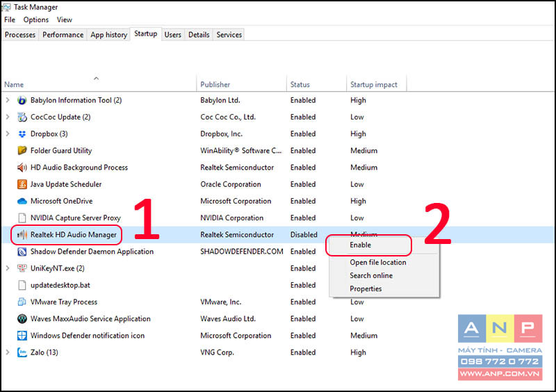The image size is (556, 392).
Task: Select the Startup tab
Action: coord(146,33)
